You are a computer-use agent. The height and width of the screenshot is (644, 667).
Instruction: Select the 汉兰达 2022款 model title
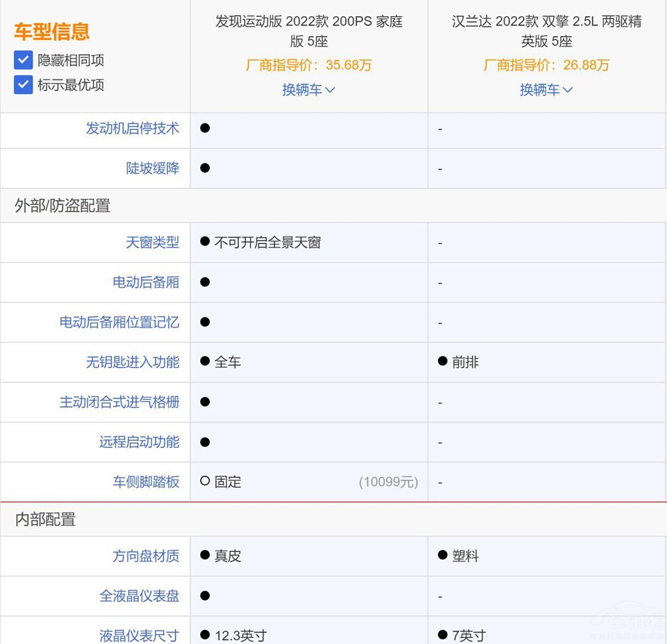(546, 30)
